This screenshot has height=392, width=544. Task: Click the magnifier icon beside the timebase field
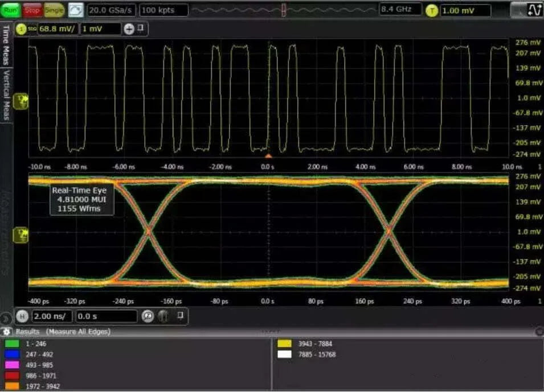[x=148, y=316]
